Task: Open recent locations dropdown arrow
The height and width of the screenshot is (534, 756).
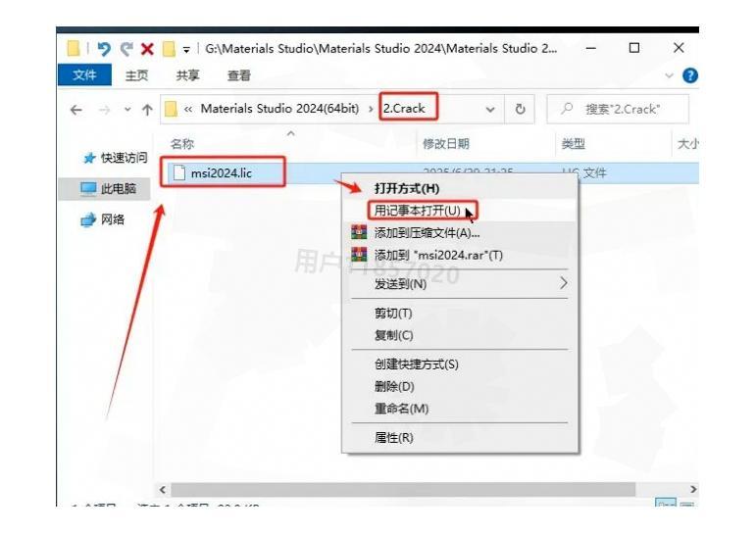Action: coord(127,110)
